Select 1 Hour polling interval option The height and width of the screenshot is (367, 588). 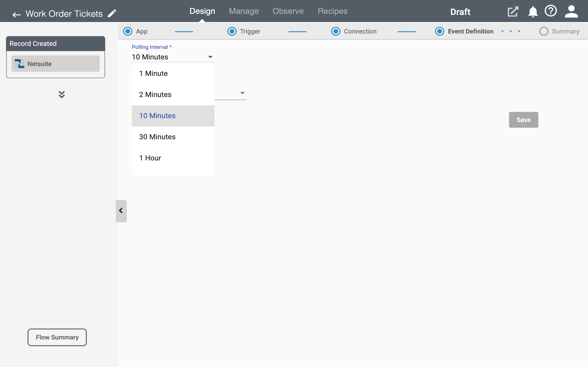click(150, 158)
